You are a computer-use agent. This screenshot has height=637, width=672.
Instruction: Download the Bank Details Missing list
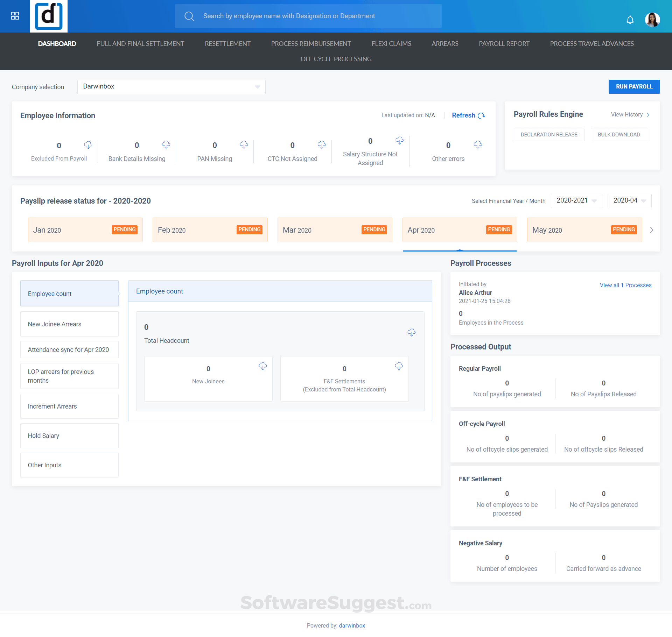[x=166, y=145]
